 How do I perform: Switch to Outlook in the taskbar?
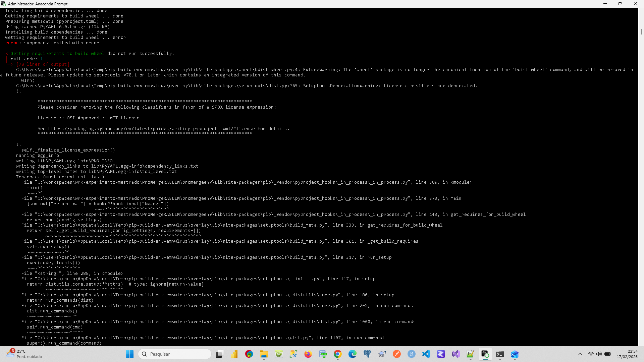click(x=515, y=354)
